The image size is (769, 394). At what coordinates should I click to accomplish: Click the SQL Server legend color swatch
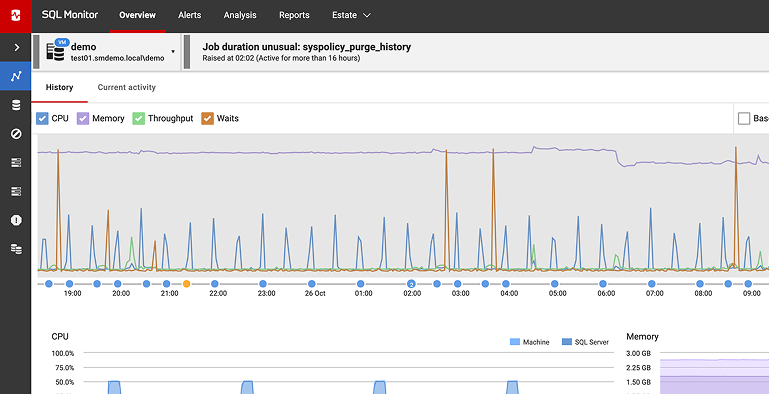click(x=567, y=342)
